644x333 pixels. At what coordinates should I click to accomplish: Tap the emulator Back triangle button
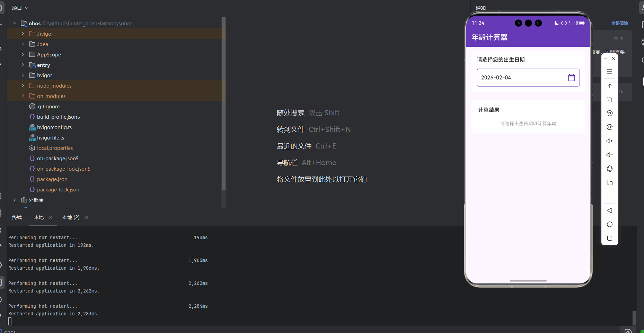pos(610,210)
